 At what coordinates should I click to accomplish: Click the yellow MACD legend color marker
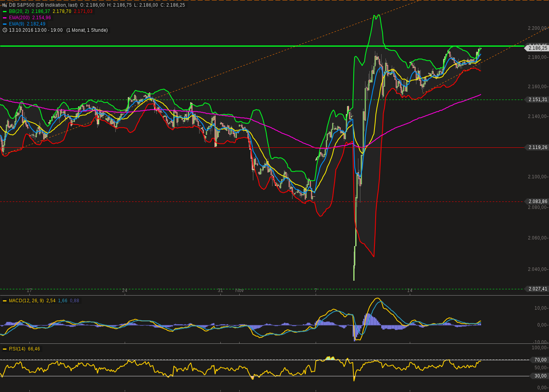click(x=5, y=301)
